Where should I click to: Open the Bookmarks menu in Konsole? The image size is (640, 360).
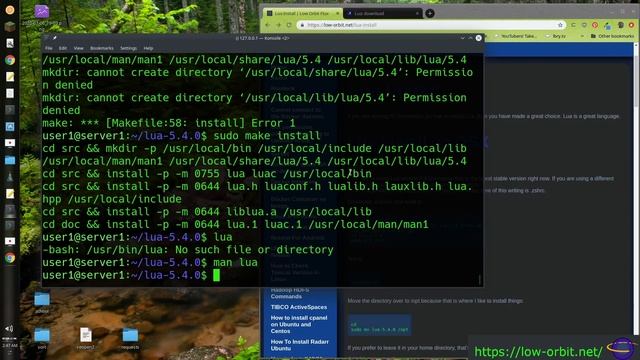click(102, 48)
